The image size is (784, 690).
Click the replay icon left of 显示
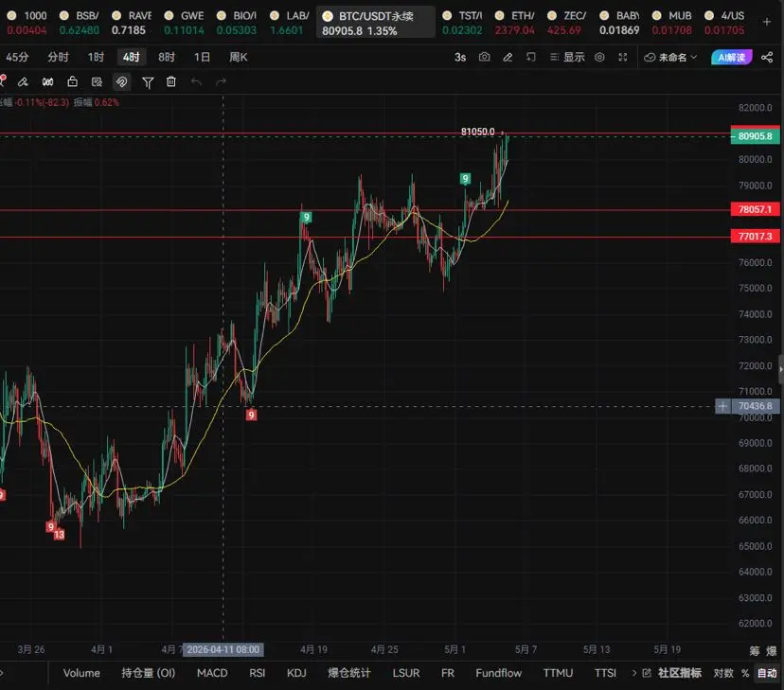tap(531, 57)
